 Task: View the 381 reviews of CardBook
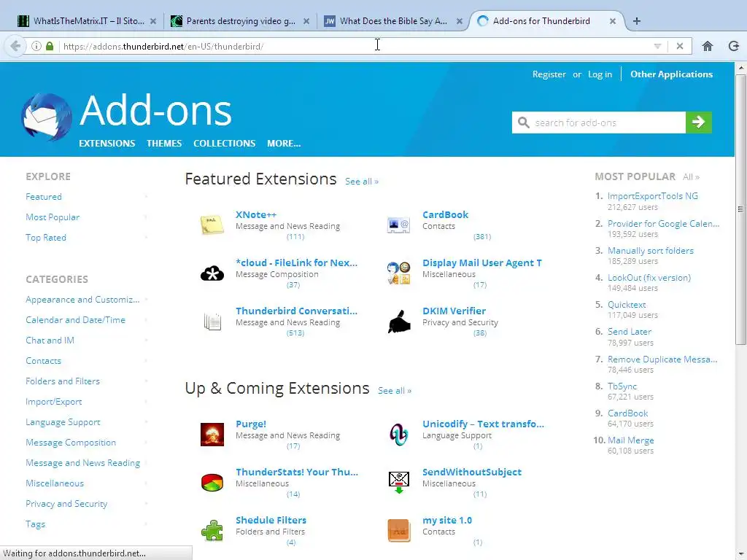482,237
